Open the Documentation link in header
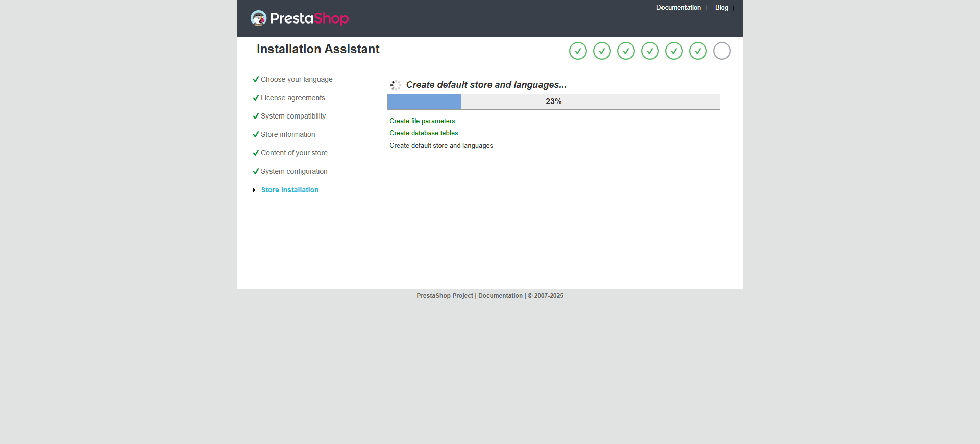This screenshot has width=980, height=444. point(678,8)
